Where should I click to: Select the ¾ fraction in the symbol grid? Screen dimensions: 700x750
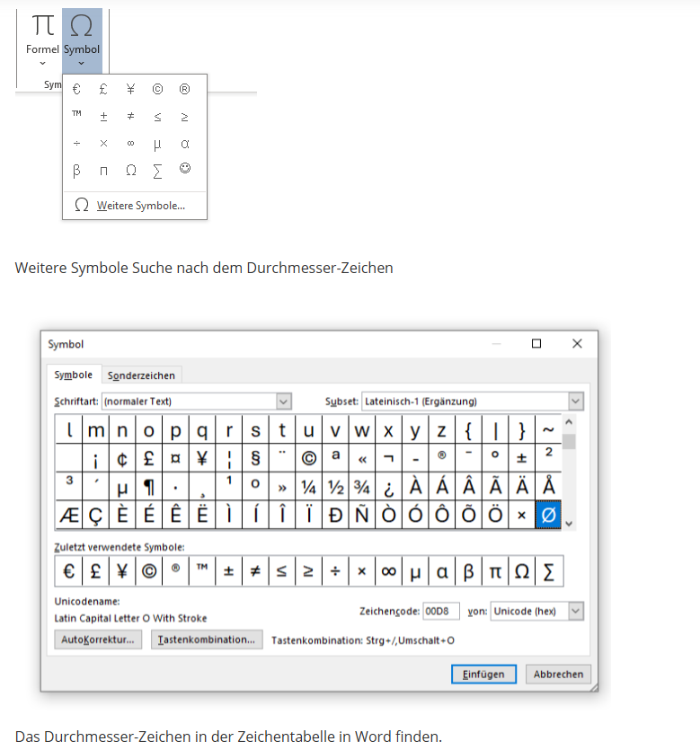click(x=362, y=487)
